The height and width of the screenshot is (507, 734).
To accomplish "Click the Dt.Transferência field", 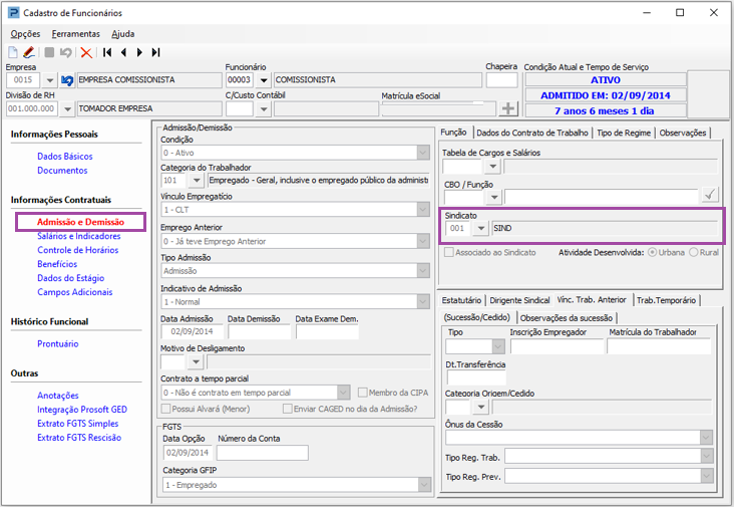I will click(477, 377).
